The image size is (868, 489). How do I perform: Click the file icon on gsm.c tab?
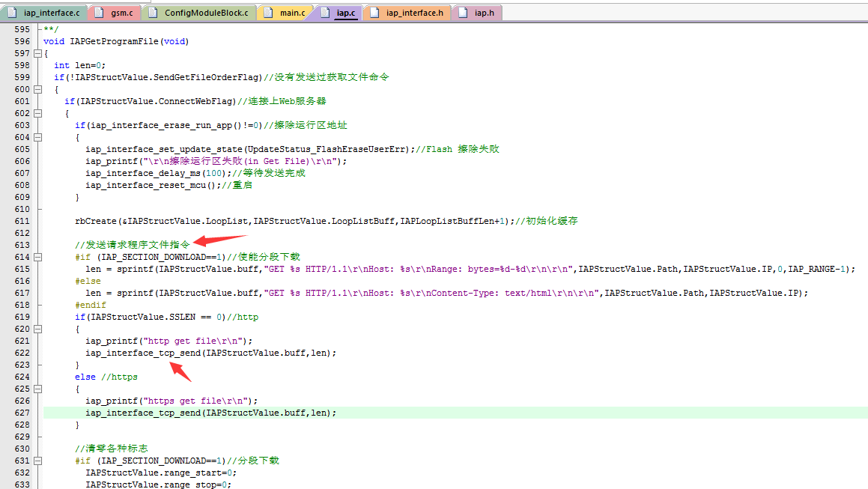pyautogui.click(x=99, y=12)
